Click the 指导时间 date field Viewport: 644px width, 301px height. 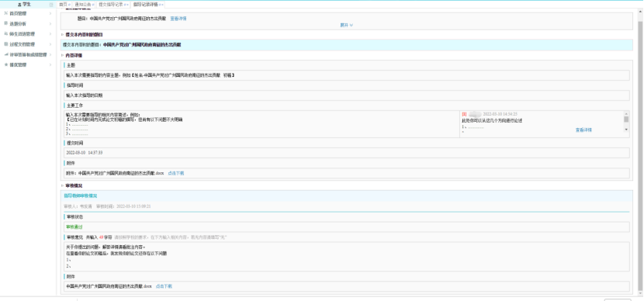coord(347,95)
